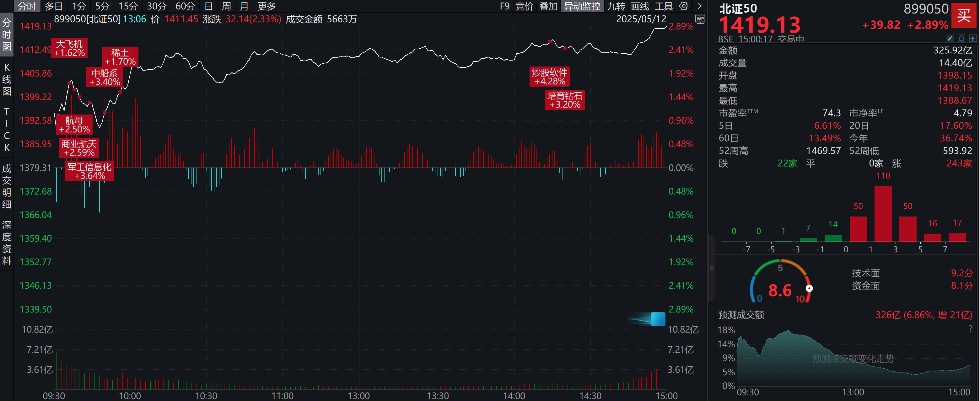Image resolution: width=980 pixels, height=401 pixels.
Task: Click the WP monitor icon
Action: pyautogui.click(x=700, y=19)
